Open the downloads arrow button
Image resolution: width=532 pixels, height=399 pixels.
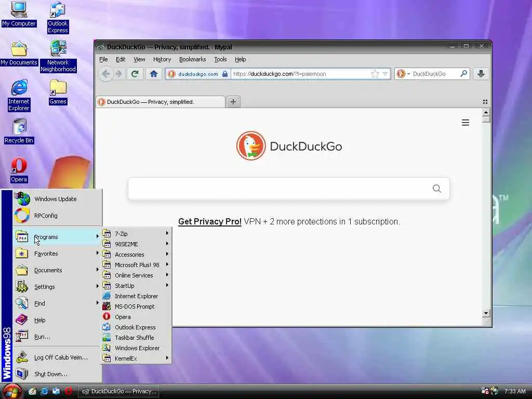click(x=481, y=74)
